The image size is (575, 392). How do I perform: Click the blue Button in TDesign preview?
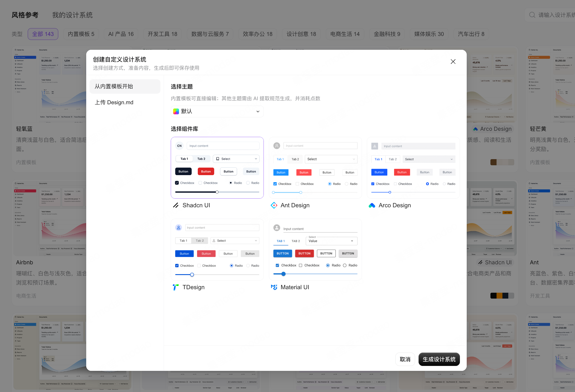[x=184, y=254]
